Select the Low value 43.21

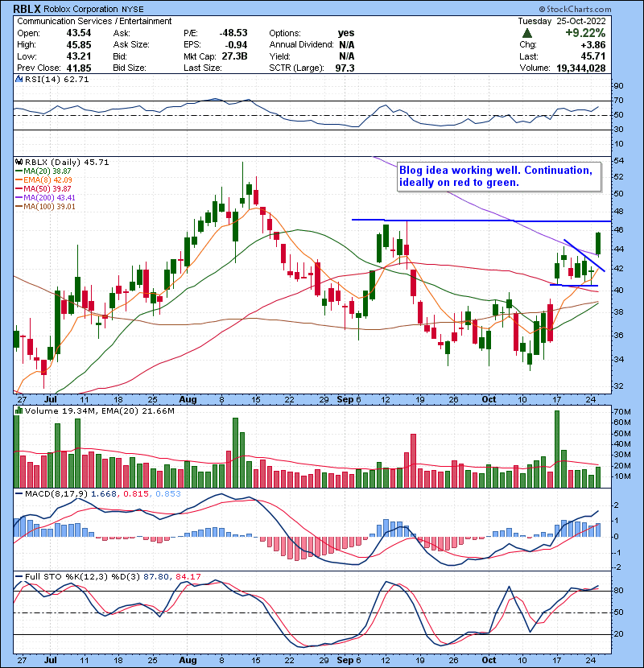[79, 56]
